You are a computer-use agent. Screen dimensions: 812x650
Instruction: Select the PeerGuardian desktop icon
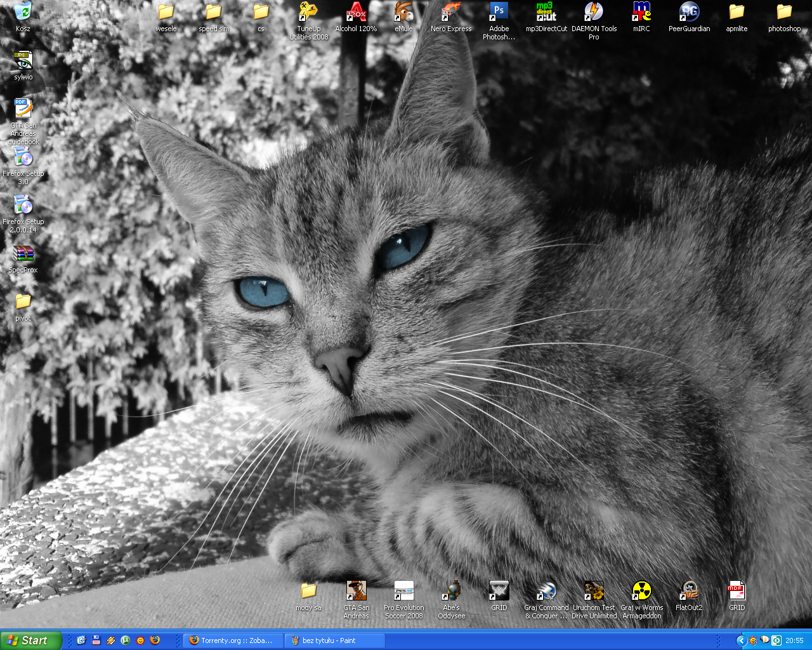point(689,11)
